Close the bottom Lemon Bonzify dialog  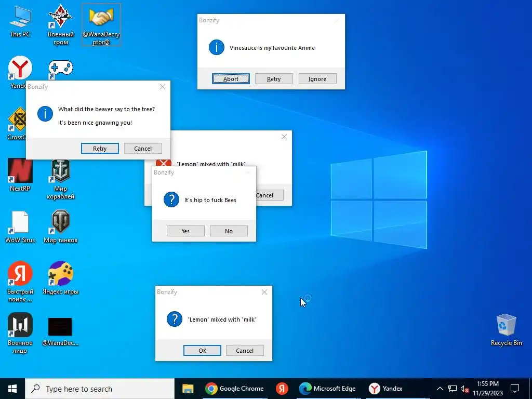point(264,292)
